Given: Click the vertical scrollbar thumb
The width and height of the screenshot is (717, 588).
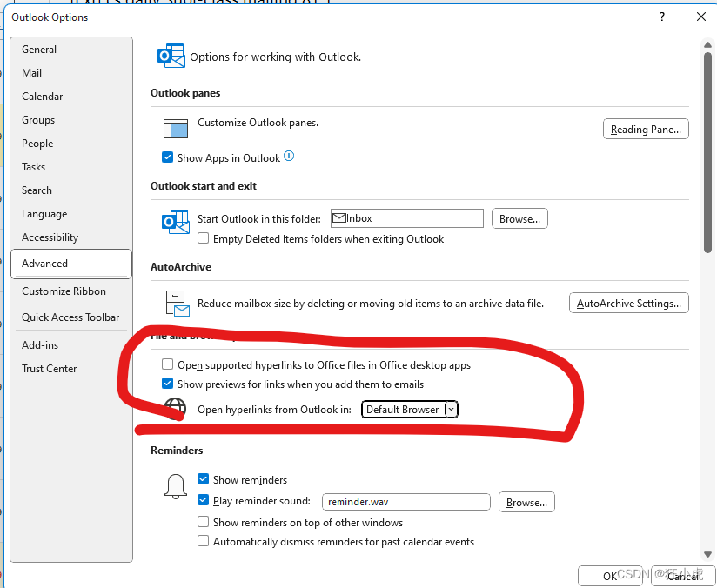Looking at the screenshot, I should pos(707,152).
